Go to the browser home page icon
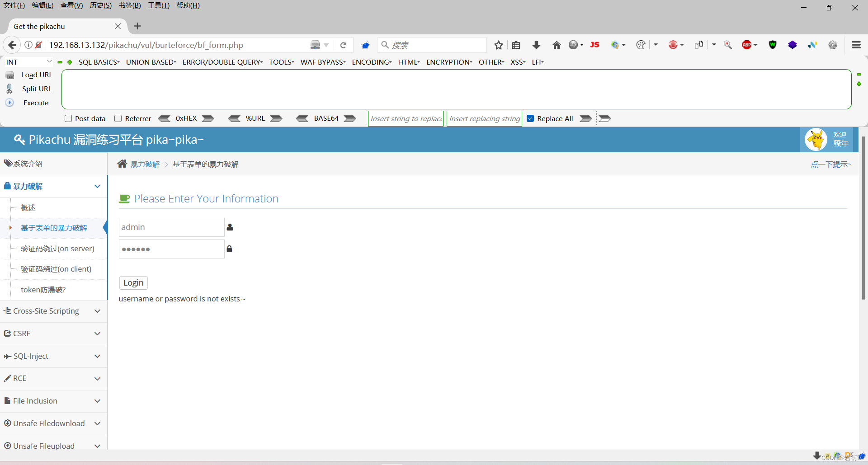The image size is (868, 465). click(x=557, y=45)
